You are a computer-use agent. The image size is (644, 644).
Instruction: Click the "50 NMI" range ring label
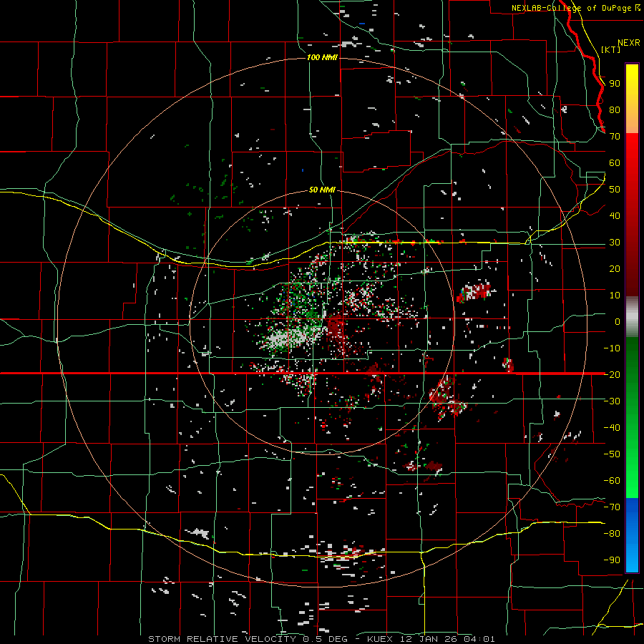tap(322, 190)
